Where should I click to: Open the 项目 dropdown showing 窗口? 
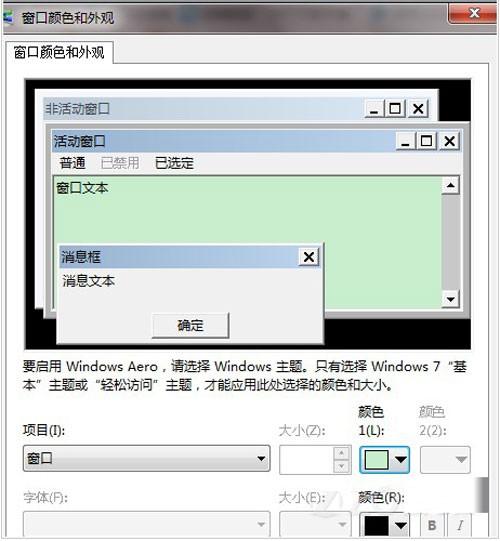click(146, 459)
